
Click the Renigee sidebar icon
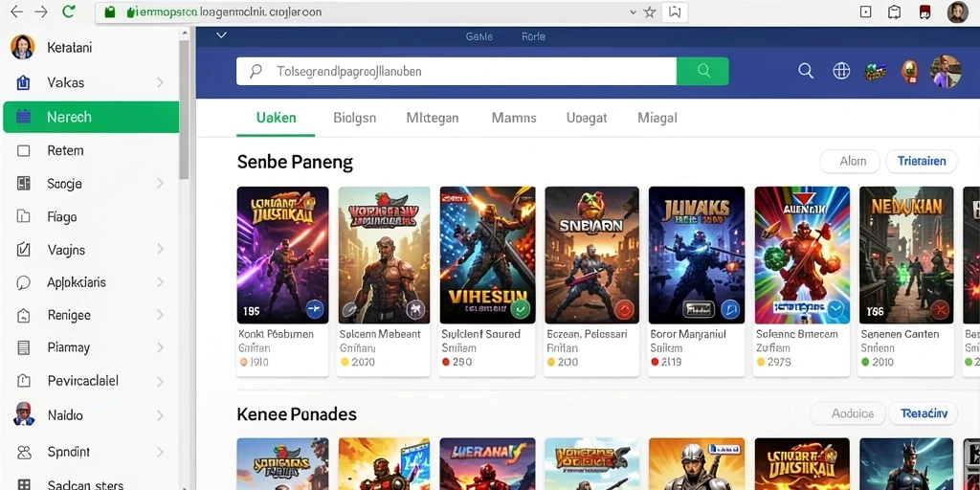pyautogui.click(x=24, y=315)
